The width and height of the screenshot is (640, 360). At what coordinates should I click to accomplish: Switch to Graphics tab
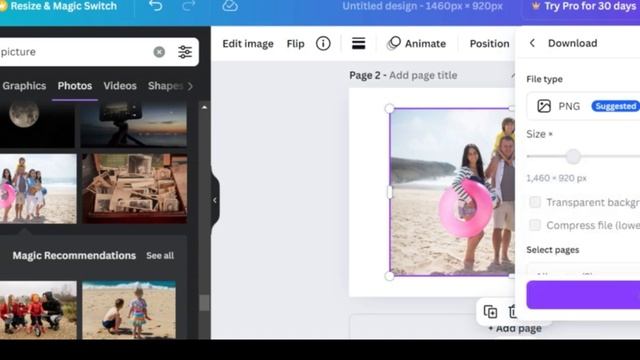(x=24, y=86)
